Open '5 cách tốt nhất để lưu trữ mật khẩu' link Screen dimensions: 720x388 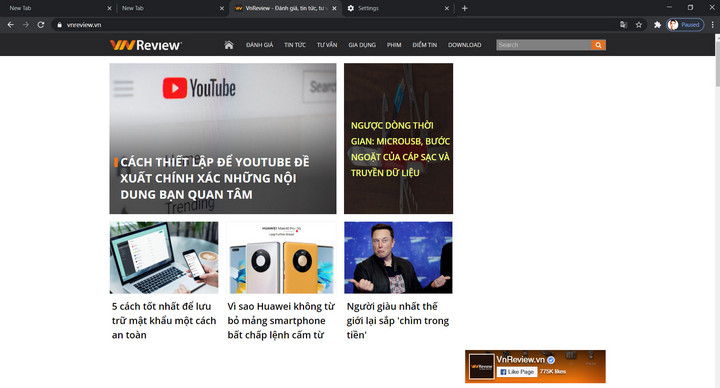pyautogui.click(x=164, y=321)
